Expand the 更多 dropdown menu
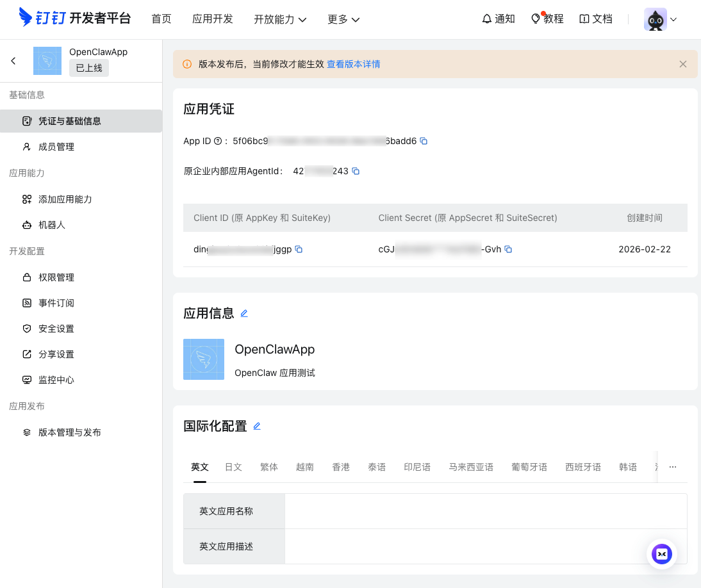Image resolution: width=701 pixels, height=588 pixels. click(x=343, y=19)
